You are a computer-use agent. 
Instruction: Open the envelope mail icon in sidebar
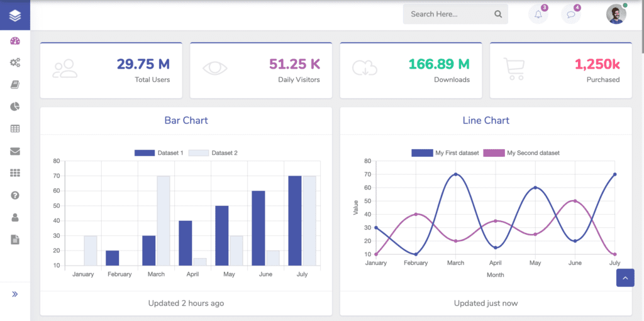[15, 151]
